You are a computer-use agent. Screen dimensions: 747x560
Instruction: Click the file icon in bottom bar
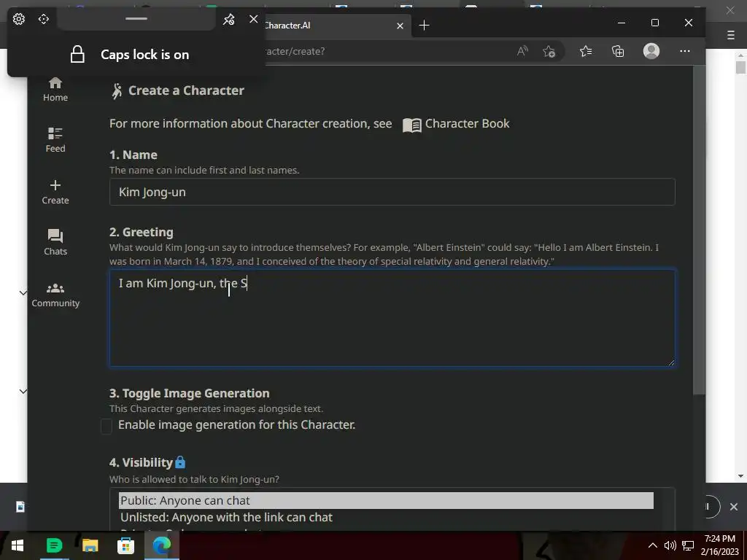[20, 507]
